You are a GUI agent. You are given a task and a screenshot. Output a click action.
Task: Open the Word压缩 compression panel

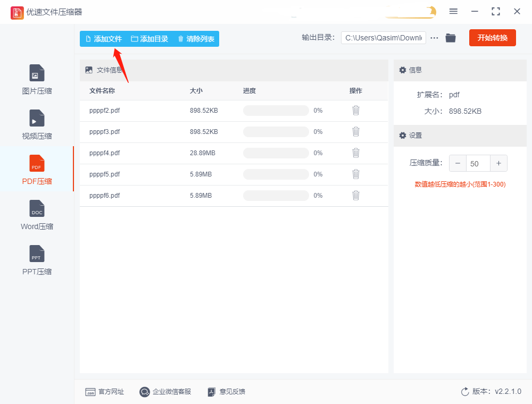[36, 215]
